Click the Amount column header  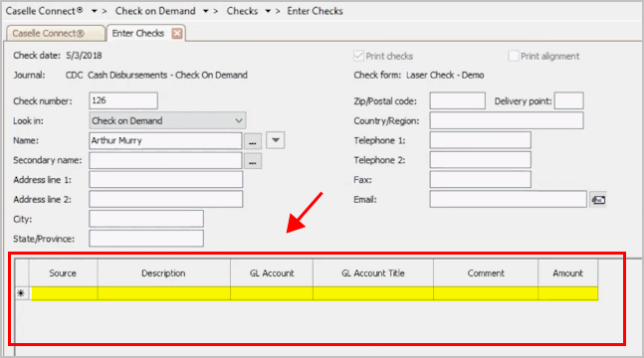(x=567, y=273)
